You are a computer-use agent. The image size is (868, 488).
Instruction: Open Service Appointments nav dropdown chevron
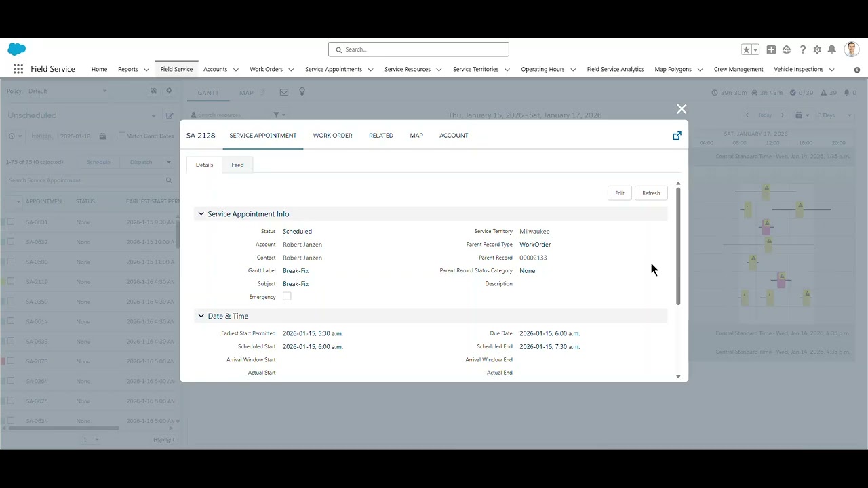[x=370, y=70]
